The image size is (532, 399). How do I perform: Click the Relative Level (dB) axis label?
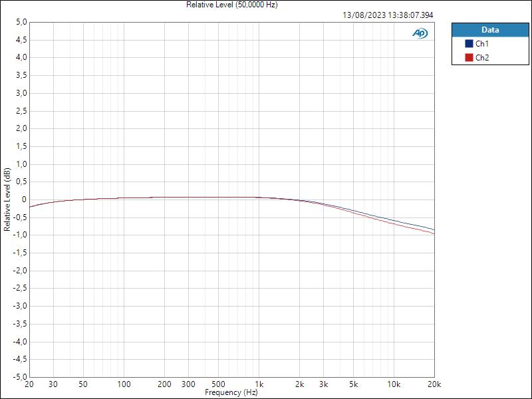(x=7, y=199)
